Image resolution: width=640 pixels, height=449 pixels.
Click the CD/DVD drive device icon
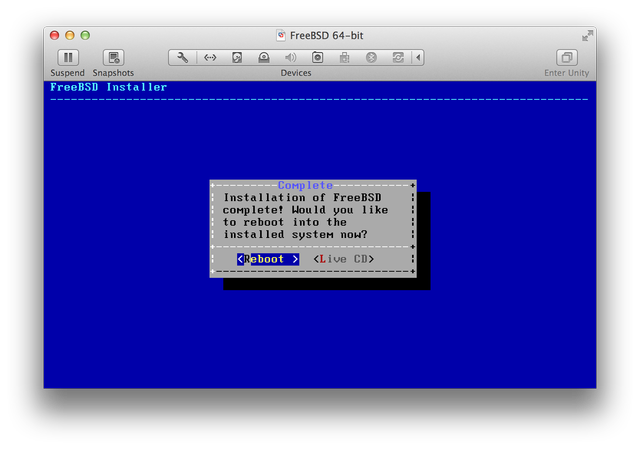point(264,58)
